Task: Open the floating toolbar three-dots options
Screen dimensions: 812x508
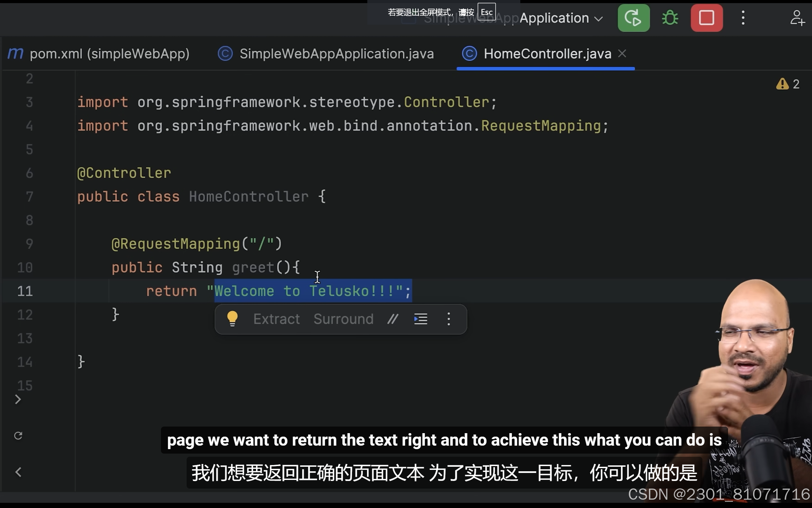Action: click(448, 319)
